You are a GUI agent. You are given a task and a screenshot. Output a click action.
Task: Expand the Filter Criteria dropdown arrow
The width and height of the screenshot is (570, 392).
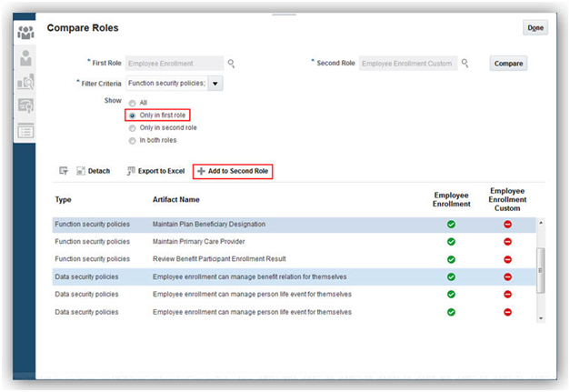point(215,84)
